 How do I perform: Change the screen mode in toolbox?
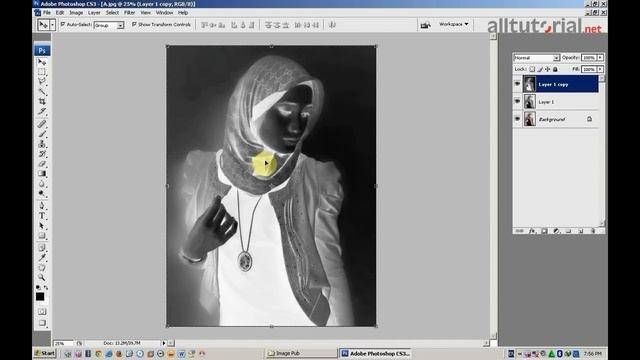pyautogui.click(x=42, y=323)
